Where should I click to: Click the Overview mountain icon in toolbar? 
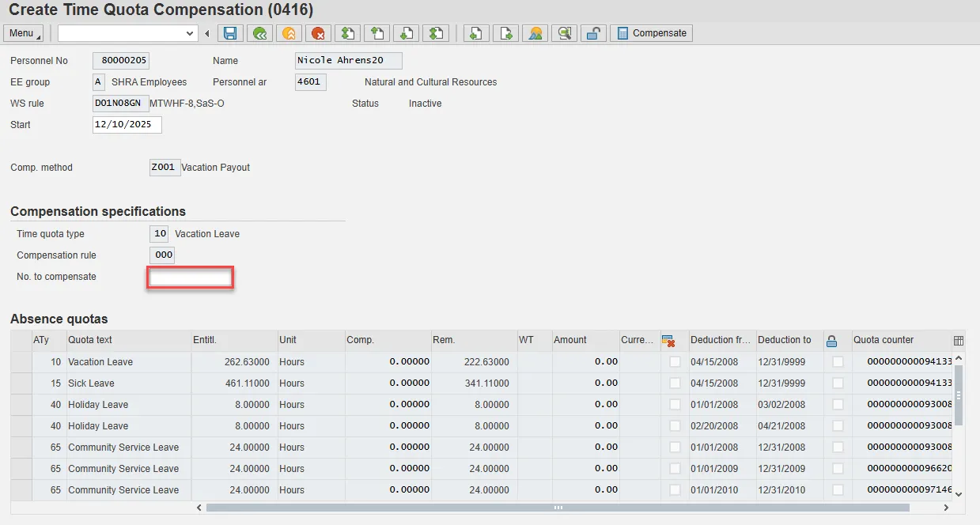point(535,33)
